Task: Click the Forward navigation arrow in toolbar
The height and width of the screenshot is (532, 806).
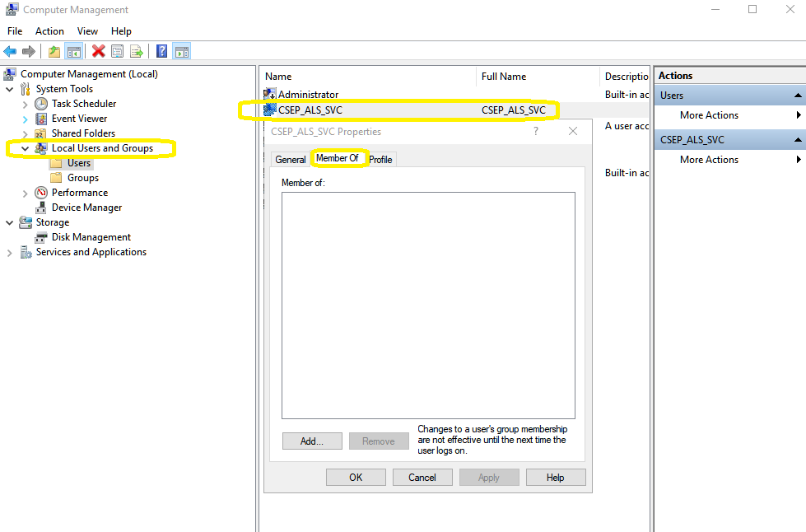Action: click(27, 51)
